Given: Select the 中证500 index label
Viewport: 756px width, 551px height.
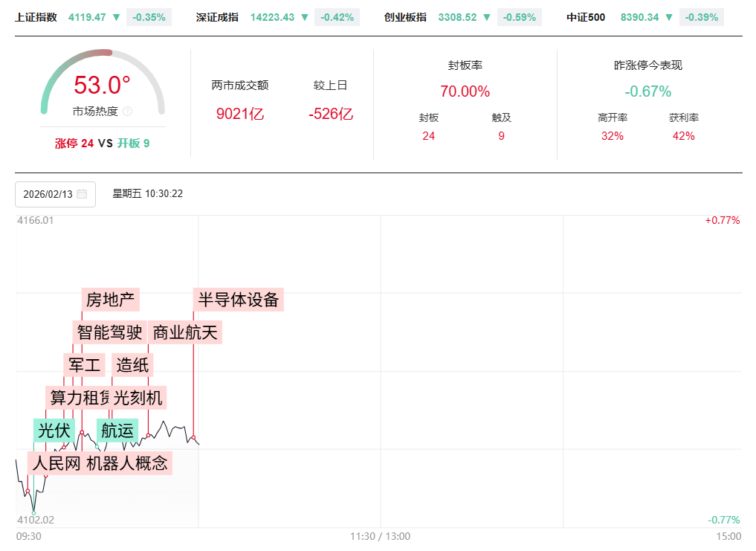Looking at the screenshot, I should 586,17.
